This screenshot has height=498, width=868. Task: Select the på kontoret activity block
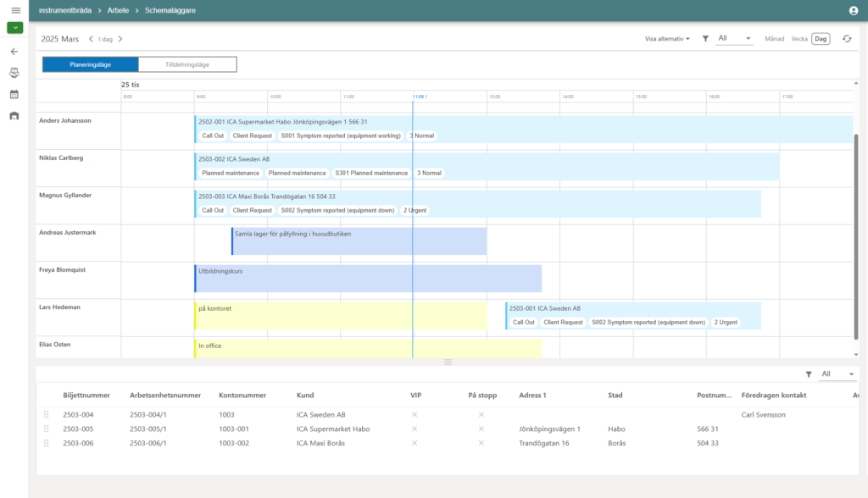[341, 316]
